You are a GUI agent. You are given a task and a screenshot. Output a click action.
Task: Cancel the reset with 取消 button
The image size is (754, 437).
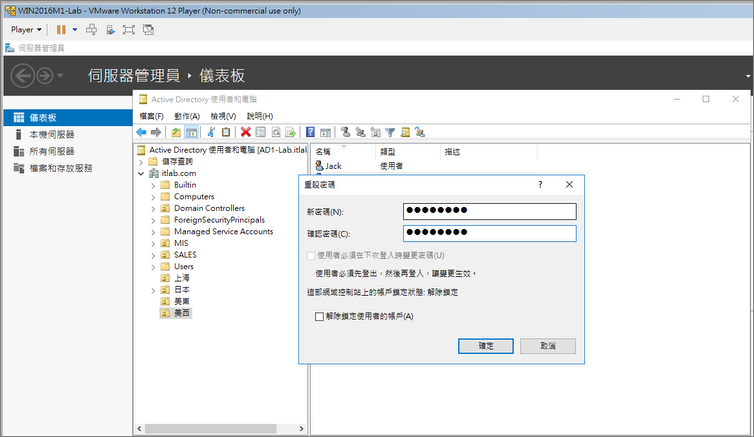click(x=548, y=346)
